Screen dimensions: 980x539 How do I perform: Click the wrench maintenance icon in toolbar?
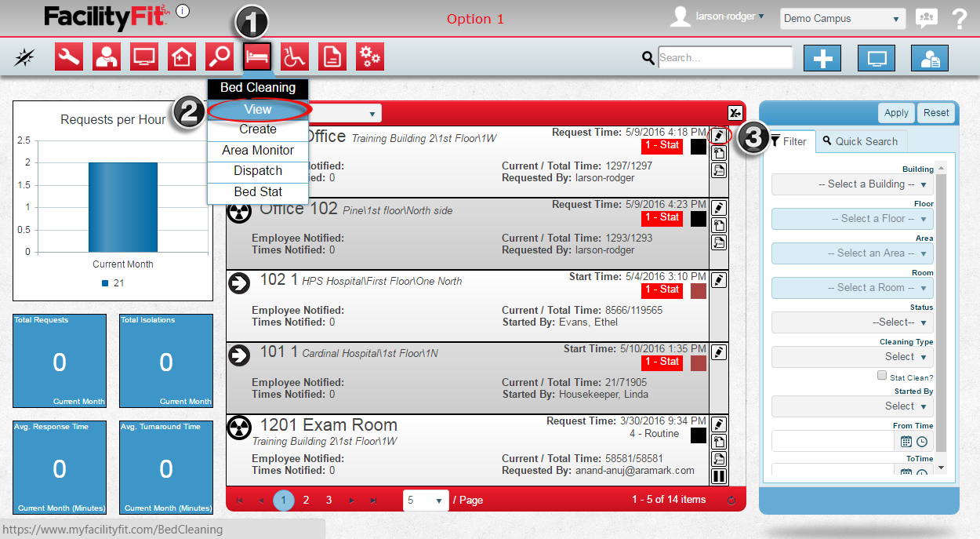click(x=69, y=56)
